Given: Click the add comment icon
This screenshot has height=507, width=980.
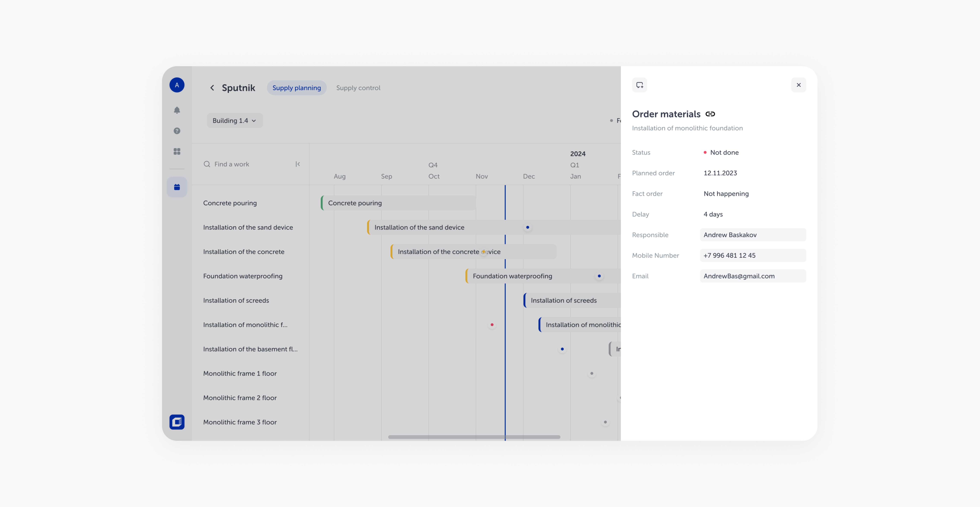Looking at the screenshot, I should (639, 85).
